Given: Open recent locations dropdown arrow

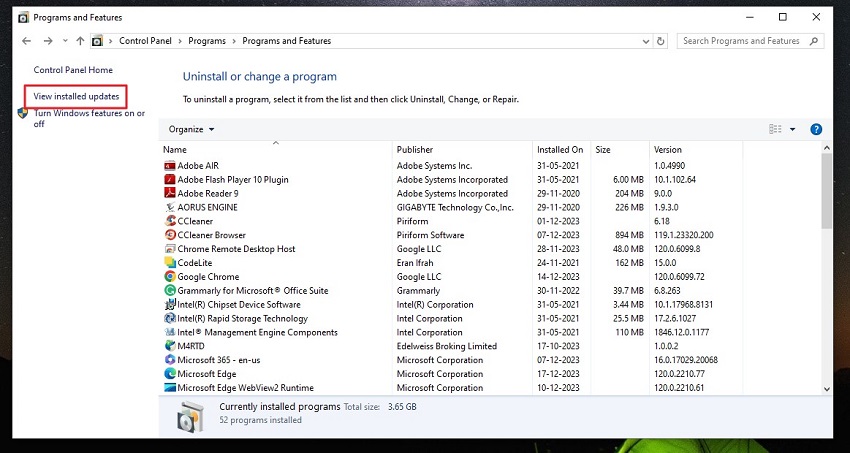Looking at the screenshot, I should point(65,41).
